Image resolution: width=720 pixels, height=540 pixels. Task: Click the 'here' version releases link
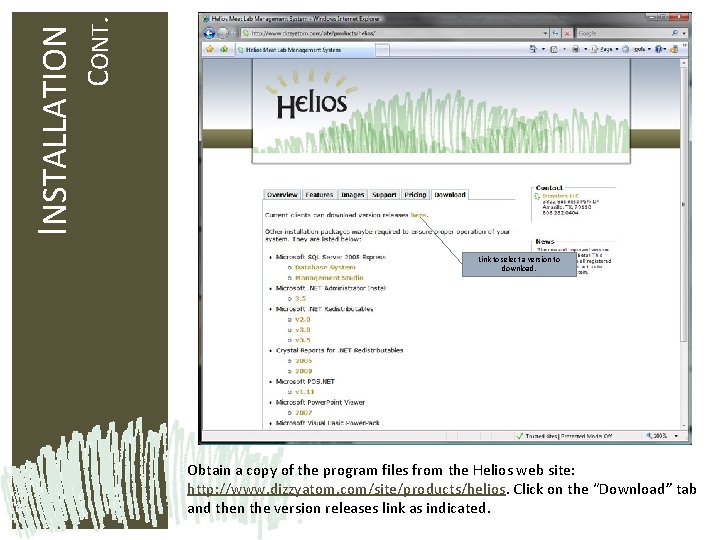[418, 215]
